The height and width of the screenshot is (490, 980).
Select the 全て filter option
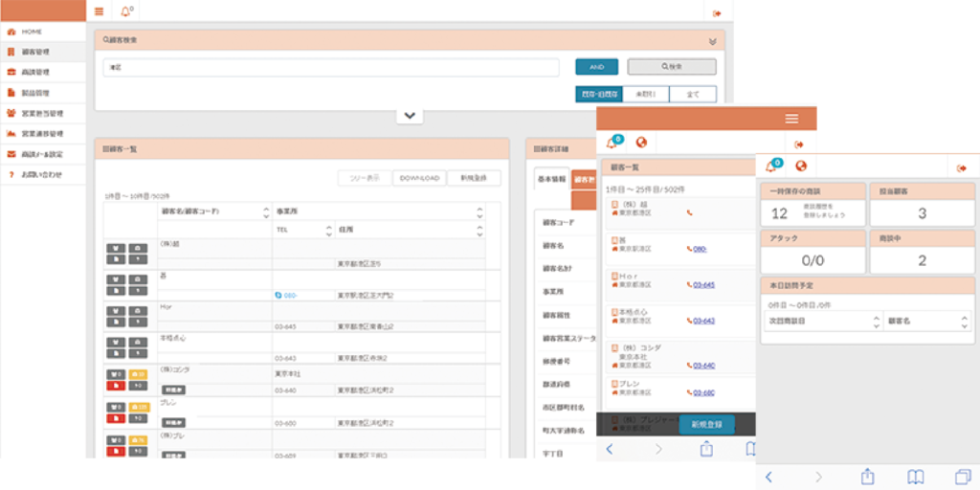(693, 94)
